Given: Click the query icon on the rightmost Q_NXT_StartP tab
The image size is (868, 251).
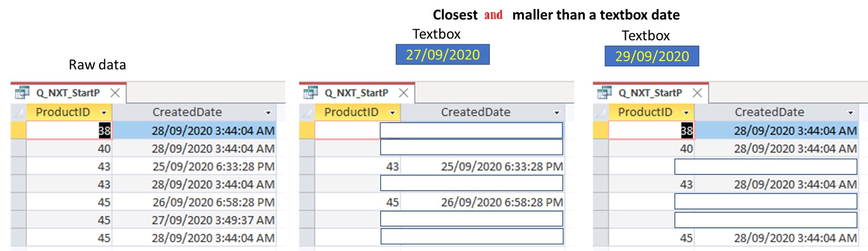Looking at the screenshot, I should tap(604, 93).
